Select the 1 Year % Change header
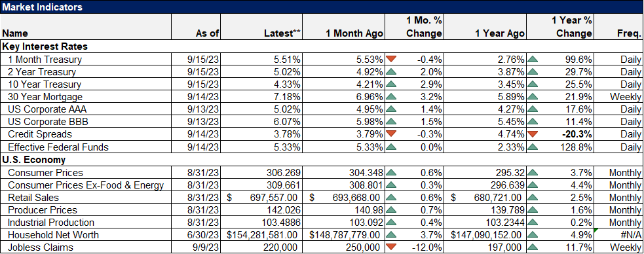Image resolution: width=644 pixels, height=254 pixels. 560,27
